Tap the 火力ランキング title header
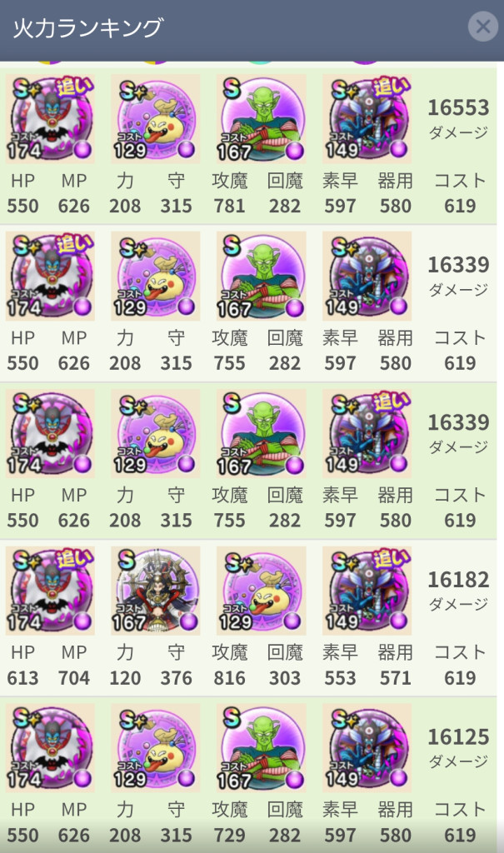The image size is (504, 853). click(87, 27)
